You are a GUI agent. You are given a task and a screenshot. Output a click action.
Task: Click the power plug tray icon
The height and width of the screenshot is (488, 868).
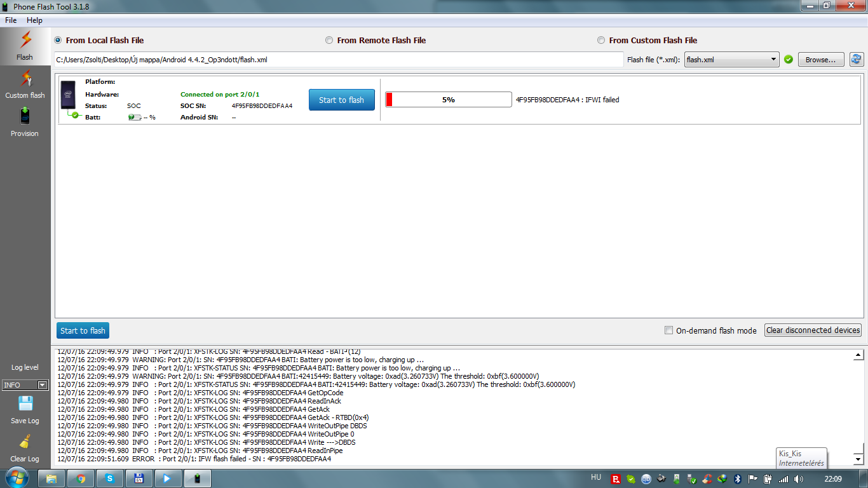click(768, 478)
